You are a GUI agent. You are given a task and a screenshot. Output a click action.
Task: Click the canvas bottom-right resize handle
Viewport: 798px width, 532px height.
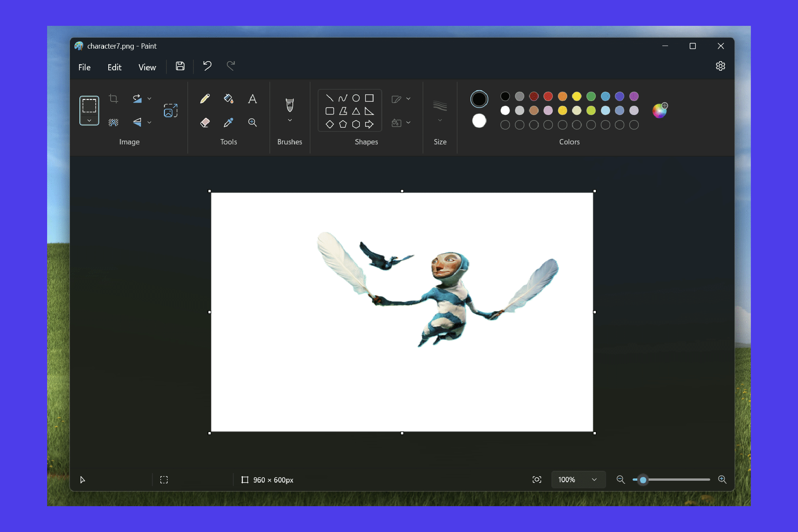[x=595, y=433]
